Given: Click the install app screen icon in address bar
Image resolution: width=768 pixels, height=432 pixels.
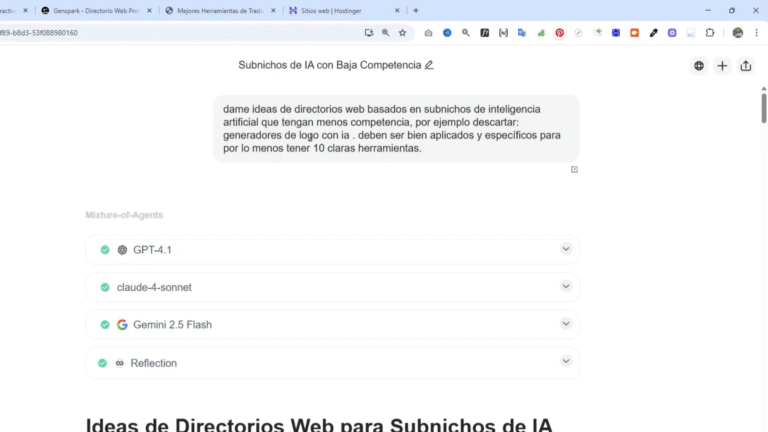Looking at the screenshot, I should point(369,33).
